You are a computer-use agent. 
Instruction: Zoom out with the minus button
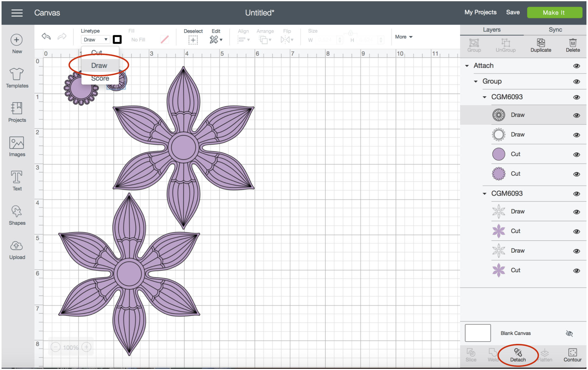click(x=55, y=347)
